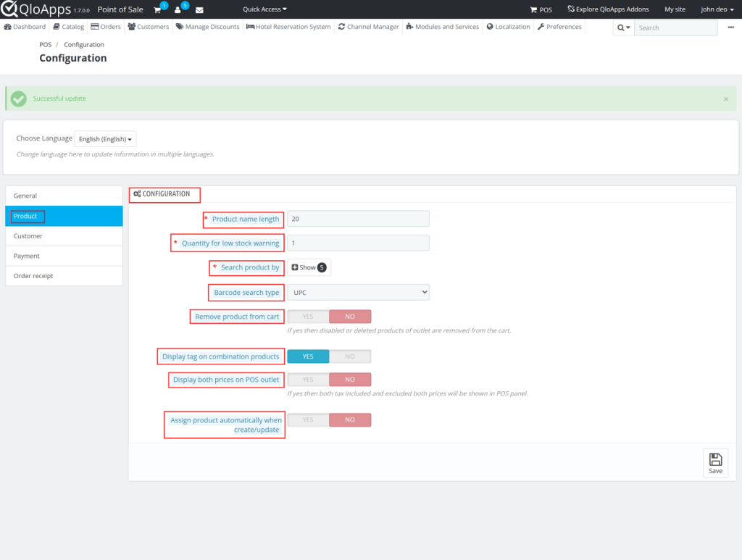Click the Successful update message text
Viewport: 742px width, 560px height.
59,99
